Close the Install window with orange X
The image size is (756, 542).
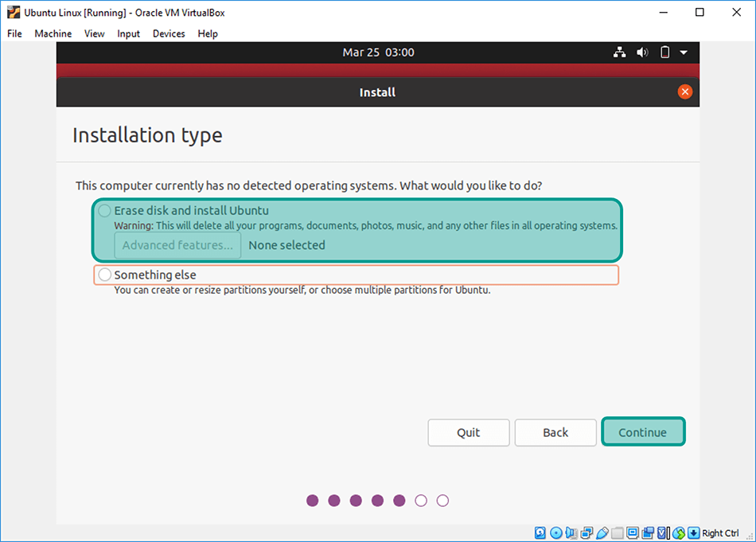[x=685, y=92]
